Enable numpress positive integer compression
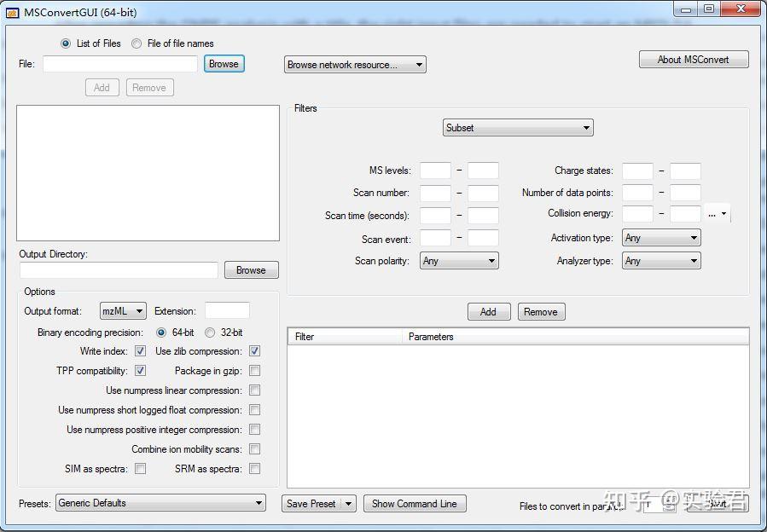The width and height of the screenshot is (767, 532). tap(254, 430)
